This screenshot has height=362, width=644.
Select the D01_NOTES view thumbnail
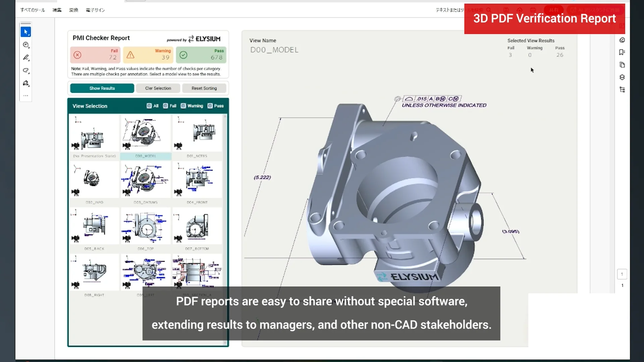coord(197,133)
